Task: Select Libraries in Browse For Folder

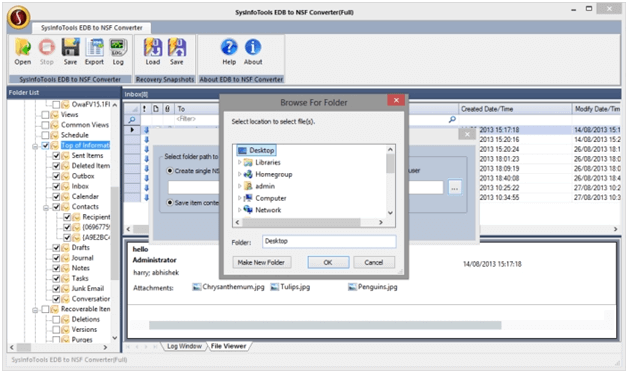Action: (x=268, y=162)
